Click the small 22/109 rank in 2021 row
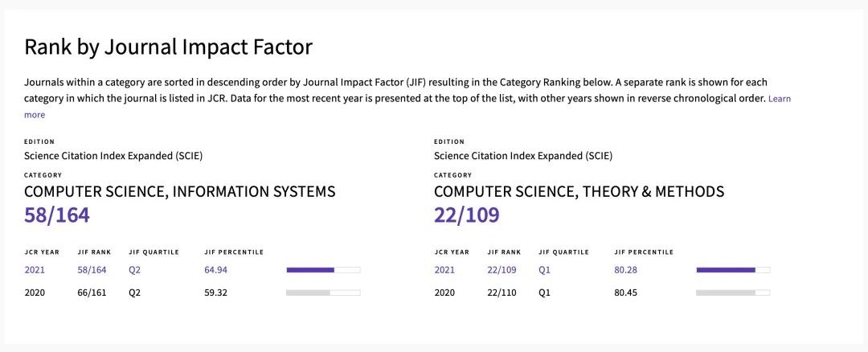868x352 pixels. pos(502,270)
